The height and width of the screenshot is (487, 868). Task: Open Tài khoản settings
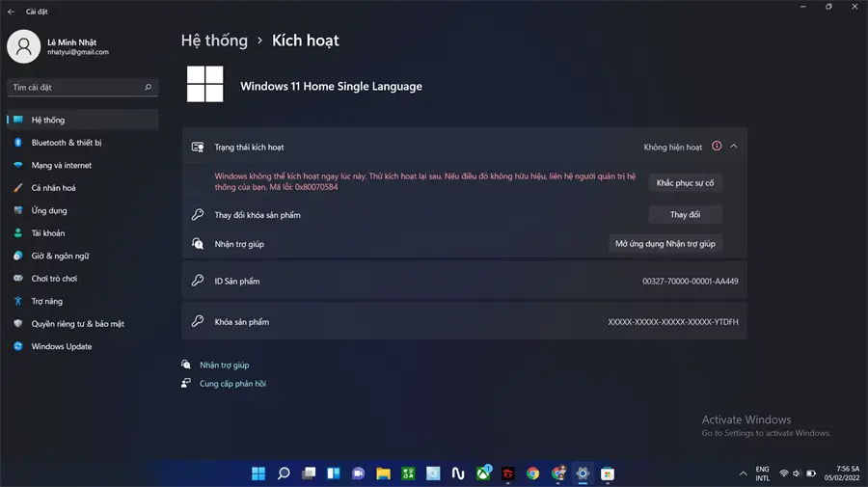(83, 233)
